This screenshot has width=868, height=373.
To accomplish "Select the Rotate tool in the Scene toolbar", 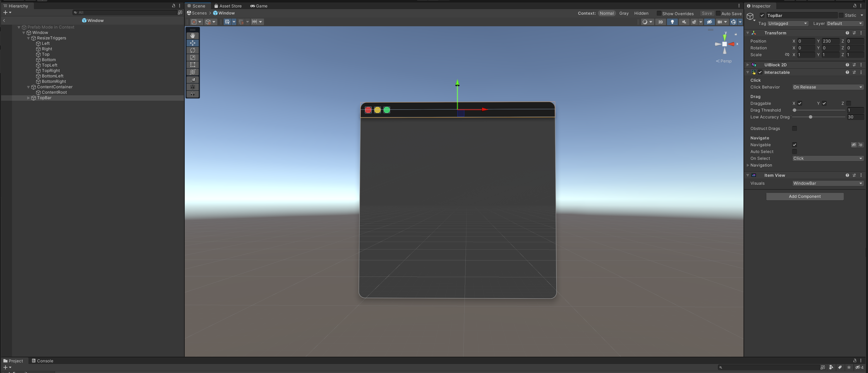I will [x=193, y=50].
